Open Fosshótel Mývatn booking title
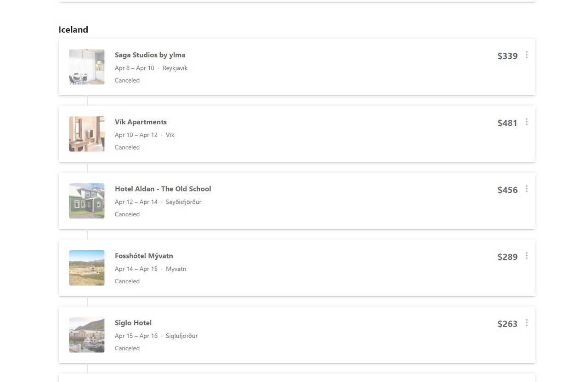588x382 pixels. pyautogui.click(x=144, y=256)
